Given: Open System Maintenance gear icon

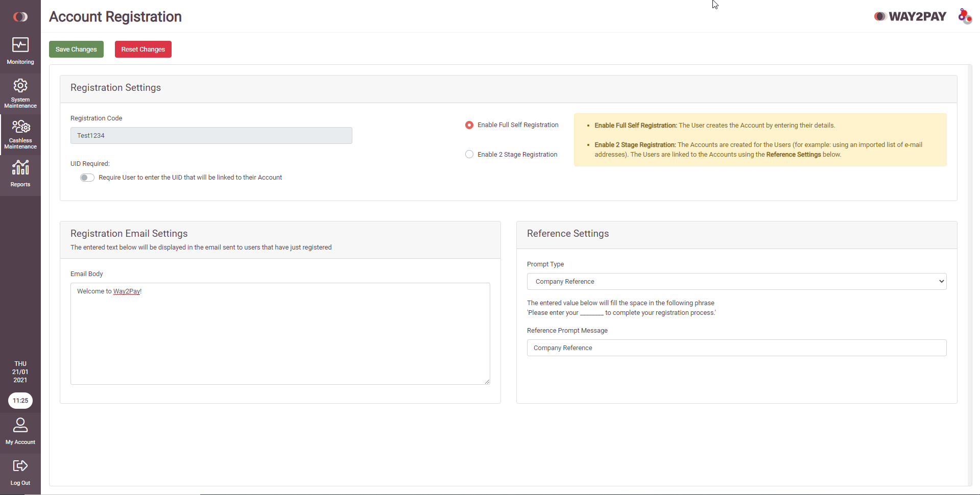Looking at the screenshot, I should click(20, 85).
